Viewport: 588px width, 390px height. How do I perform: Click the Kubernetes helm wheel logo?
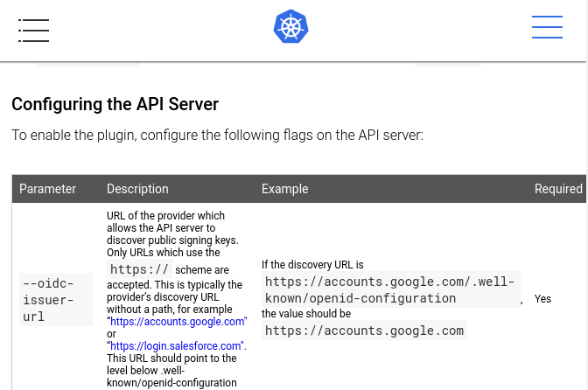tap(291, 27)
